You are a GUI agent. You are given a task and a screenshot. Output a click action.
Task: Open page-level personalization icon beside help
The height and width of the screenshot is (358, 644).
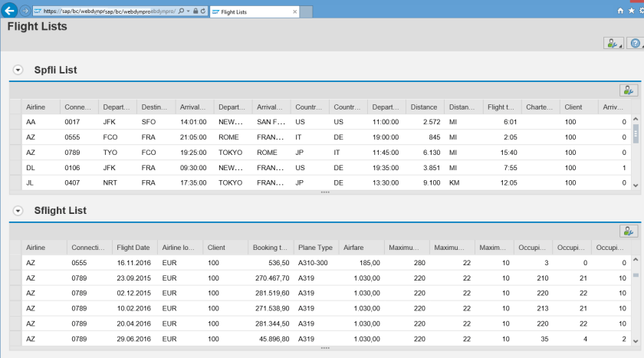(x=613, y=44)
